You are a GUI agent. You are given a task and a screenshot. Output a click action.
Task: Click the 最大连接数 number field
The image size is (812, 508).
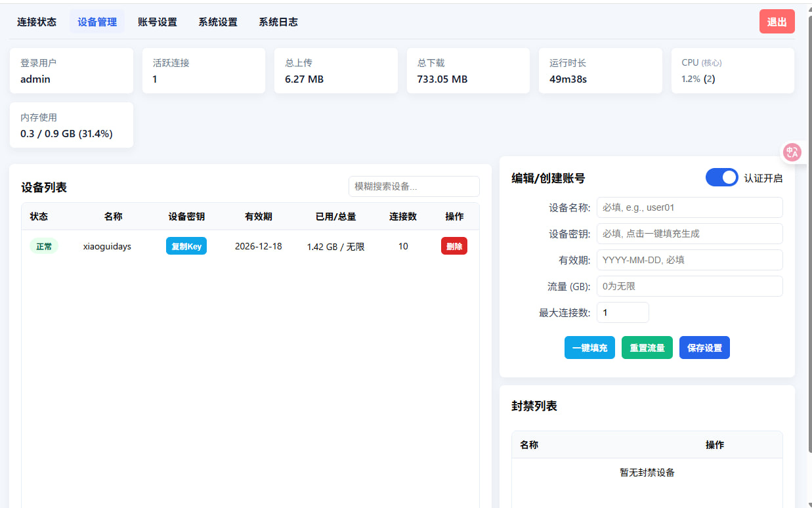pyautogui.click(x=622, y=312)
